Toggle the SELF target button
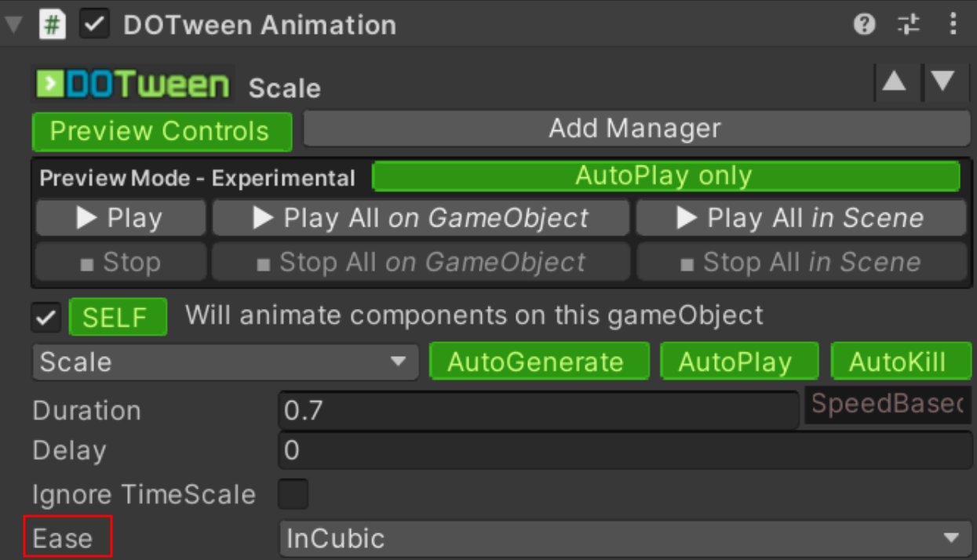This screenshot has height=560, width=977. (x=118, y=317)
